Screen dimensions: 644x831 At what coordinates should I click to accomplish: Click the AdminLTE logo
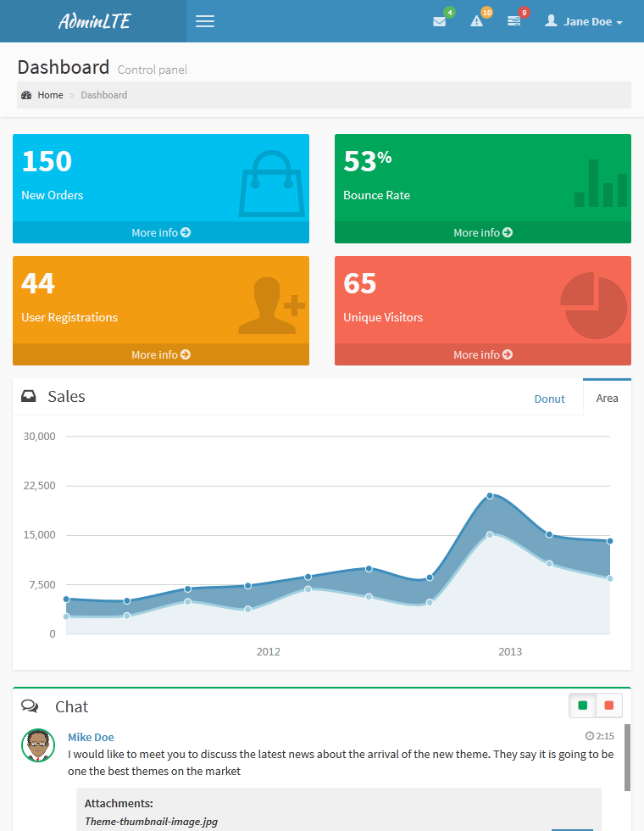(94, 21)
